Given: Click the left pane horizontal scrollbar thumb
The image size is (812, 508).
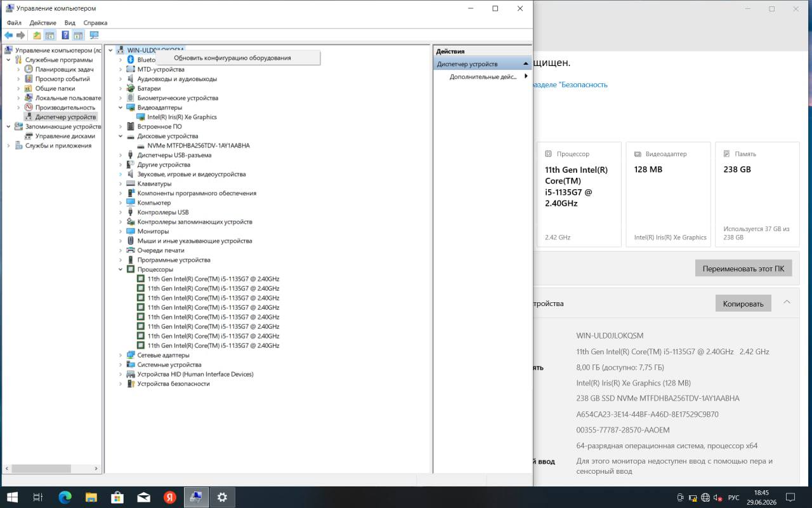Looking at the screenshot, I should (41, 469).
